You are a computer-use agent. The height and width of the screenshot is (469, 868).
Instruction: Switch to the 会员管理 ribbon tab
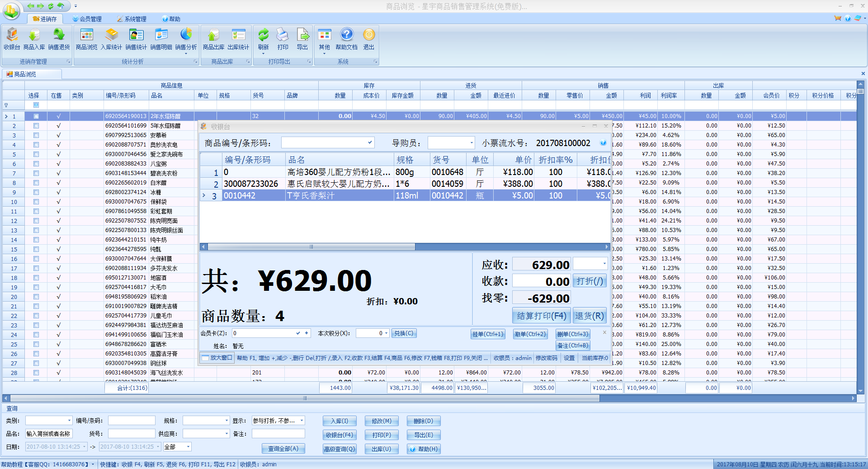coord(87,19)
